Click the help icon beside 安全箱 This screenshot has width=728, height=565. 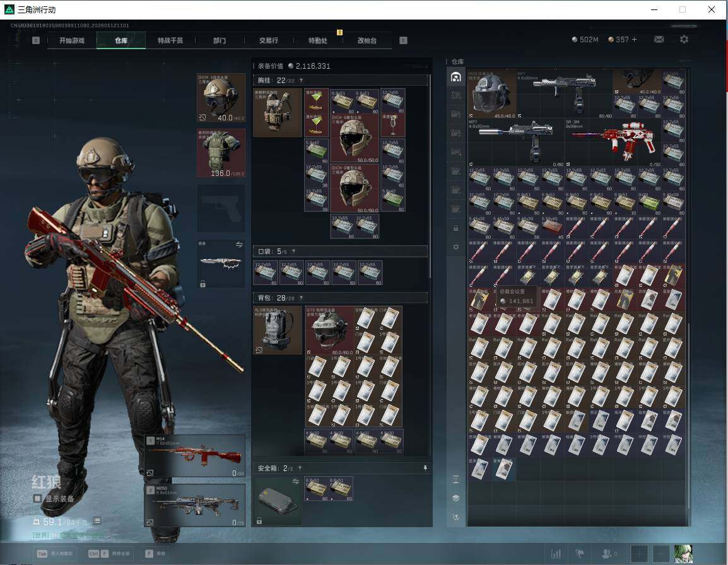300,469
